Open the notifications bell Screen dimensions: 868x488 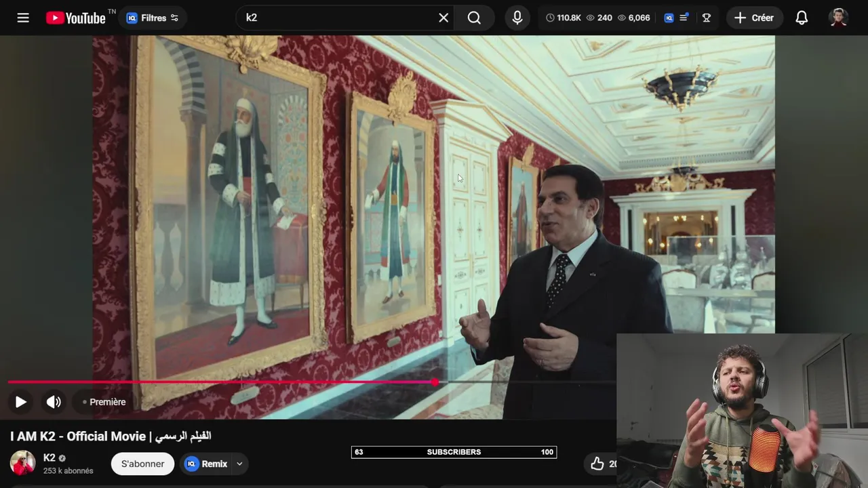(x=802, y=18)
